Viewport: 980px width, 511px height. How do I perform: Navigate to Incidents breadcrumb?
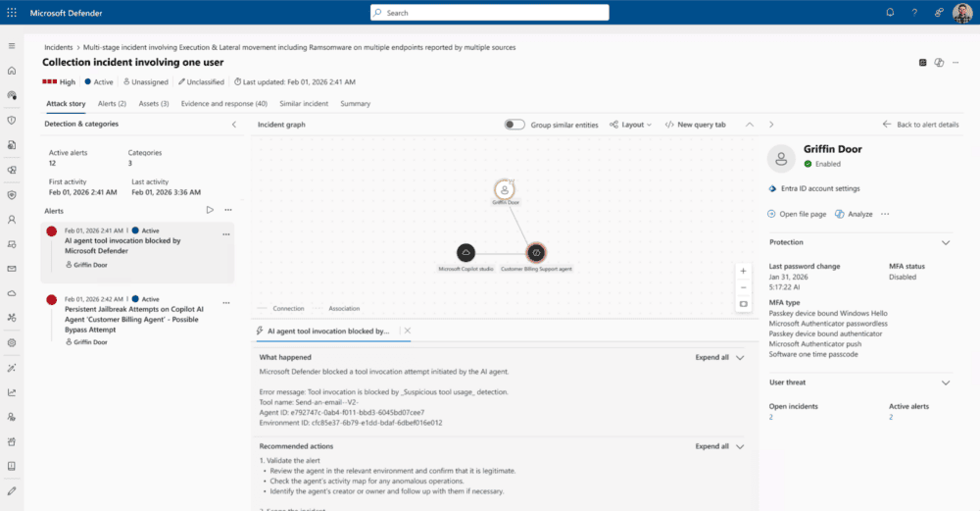[58, 47]
